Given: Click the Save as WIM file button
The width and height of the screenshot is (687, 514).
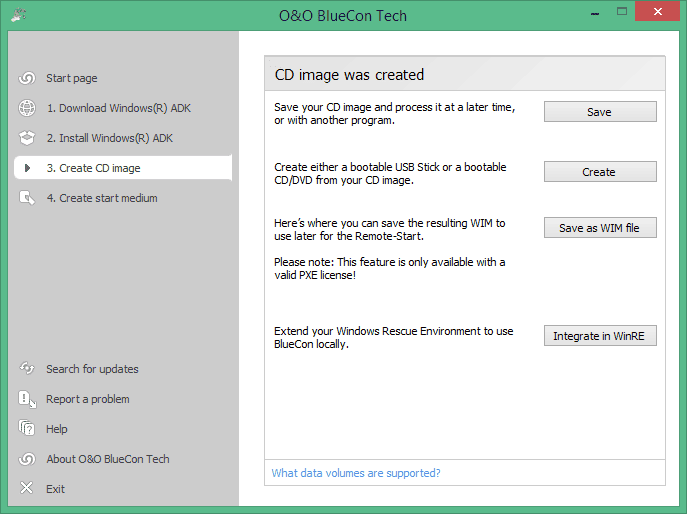Looking at the screenshot, I should pos(600,227).
